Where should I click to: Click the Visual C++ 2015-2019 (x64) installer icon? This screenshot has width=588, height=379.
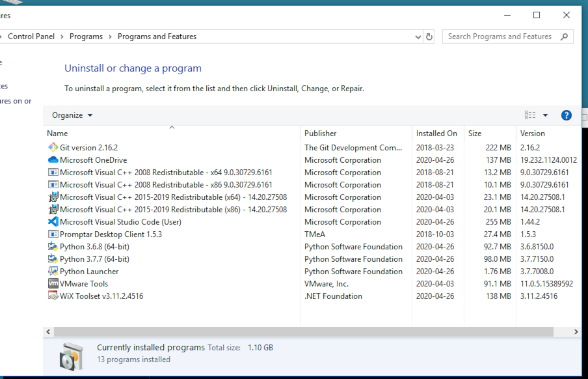(53, 197)
